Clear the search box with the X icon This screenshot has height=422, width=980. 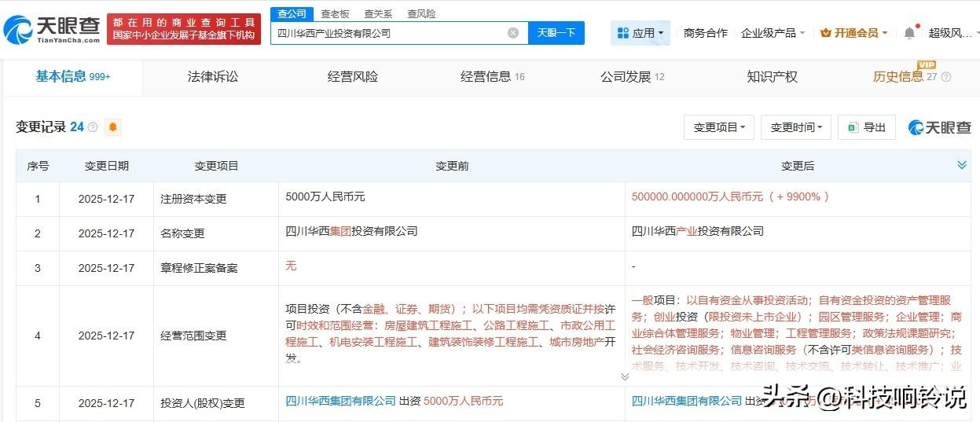tap(513, 33)
